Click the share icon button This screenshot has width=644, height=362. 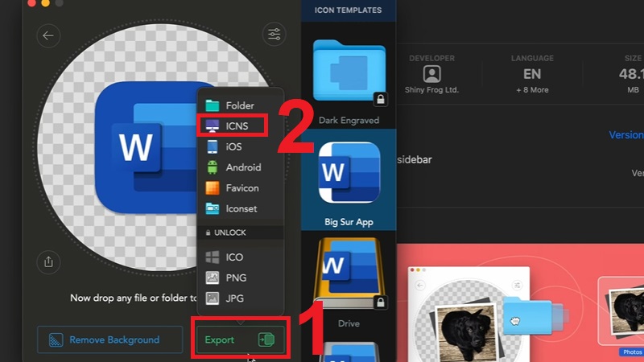point(48,262)
